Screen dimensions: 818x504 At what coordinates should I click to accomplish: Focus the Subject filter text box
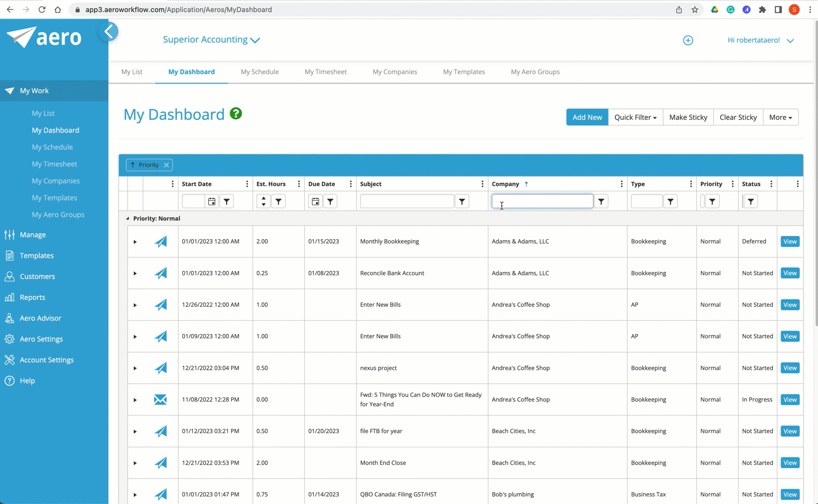coord(407,201)
